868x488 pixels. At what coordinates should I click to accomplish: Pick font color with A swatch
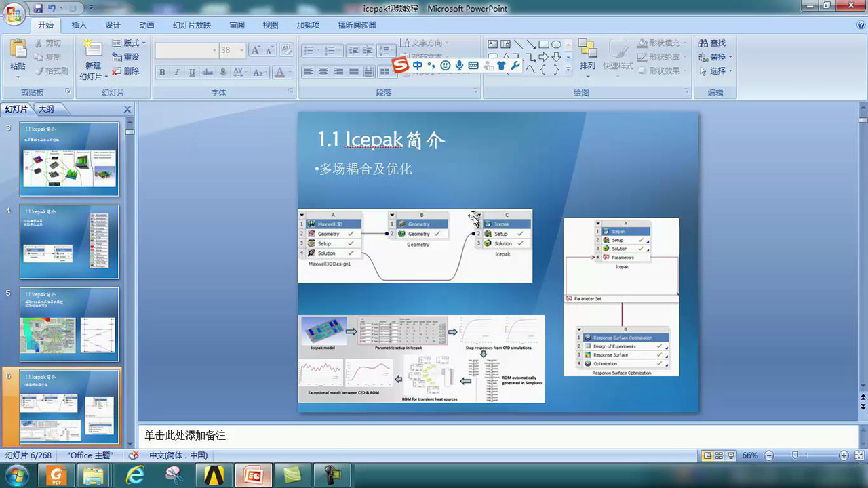282,72
